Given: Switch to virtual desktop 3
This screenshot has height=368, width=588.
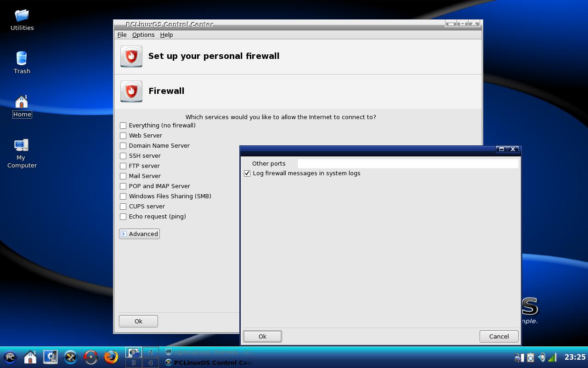Looking at the screenshot, I should click(134, 362).
